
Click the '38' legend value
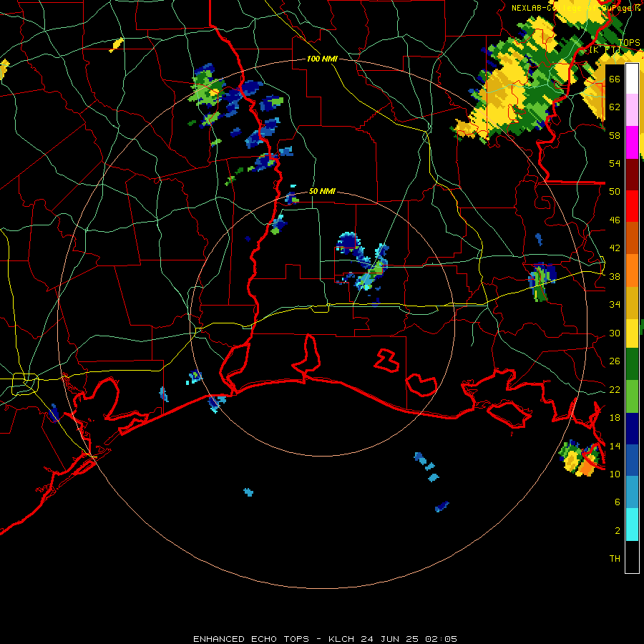coord(615,277)
